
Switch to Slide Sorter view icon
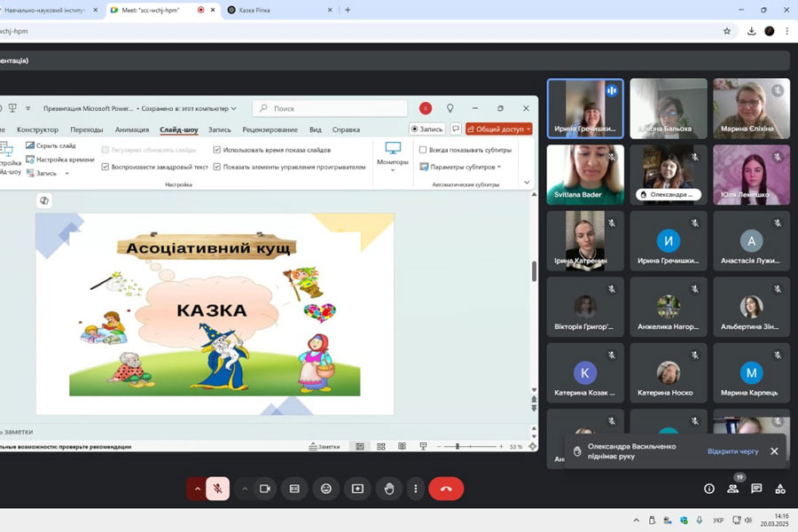pos(380,447)
